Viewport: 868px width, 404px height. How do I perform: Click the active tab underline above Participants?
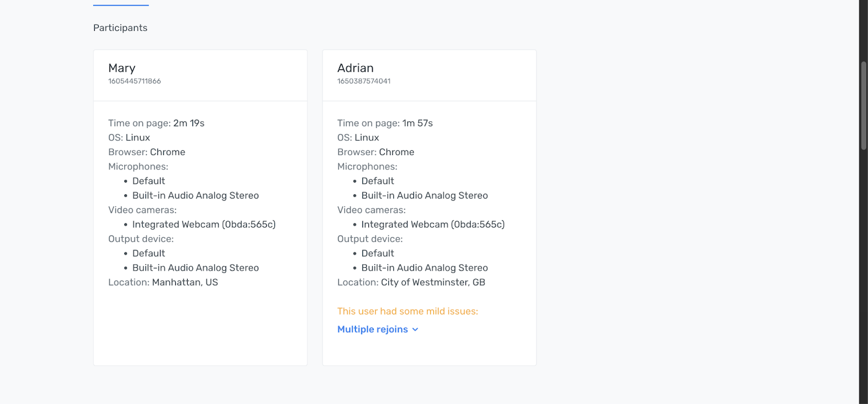pyautogui.click(x=121, y=5)
